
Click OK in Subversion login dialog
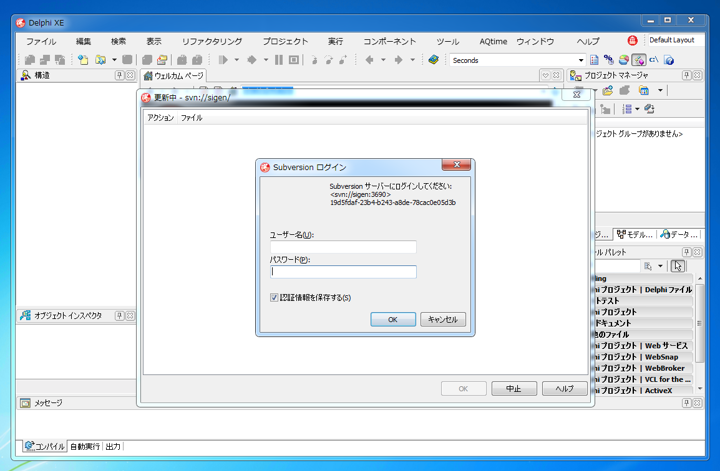pos(393,320)
